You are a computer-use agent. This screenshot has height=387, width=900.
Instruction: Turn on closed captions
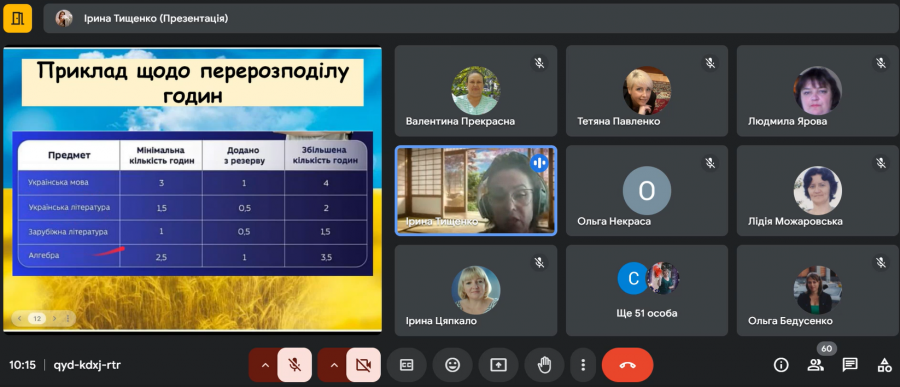(x=406, y=365)
